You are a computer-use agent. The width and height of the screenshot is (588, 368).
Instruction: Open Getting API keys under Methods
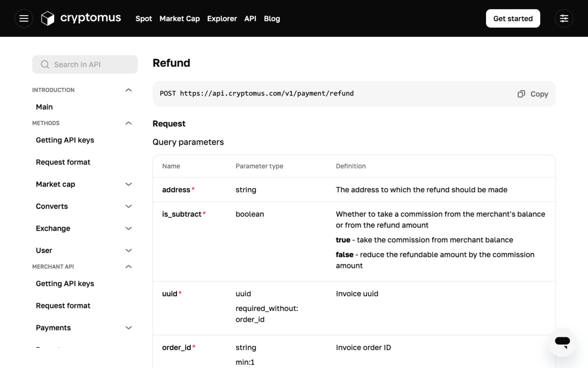tap(65, 140)
